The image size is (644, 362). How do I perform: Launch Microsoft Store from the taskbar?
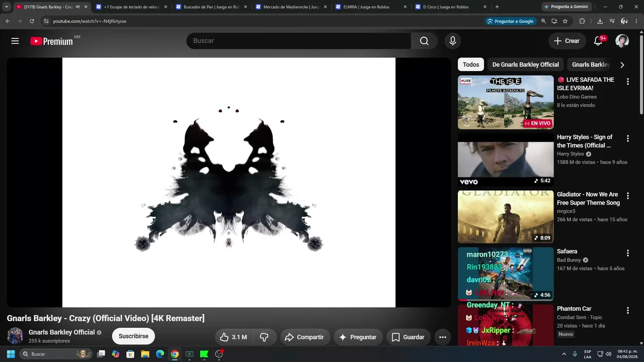pos(130,354)
